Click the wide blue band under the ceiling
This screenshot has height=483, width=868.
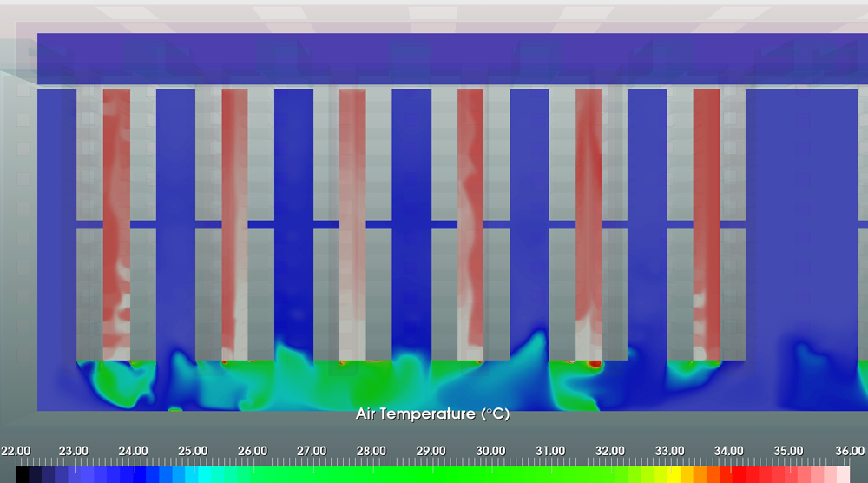(434, 58)
